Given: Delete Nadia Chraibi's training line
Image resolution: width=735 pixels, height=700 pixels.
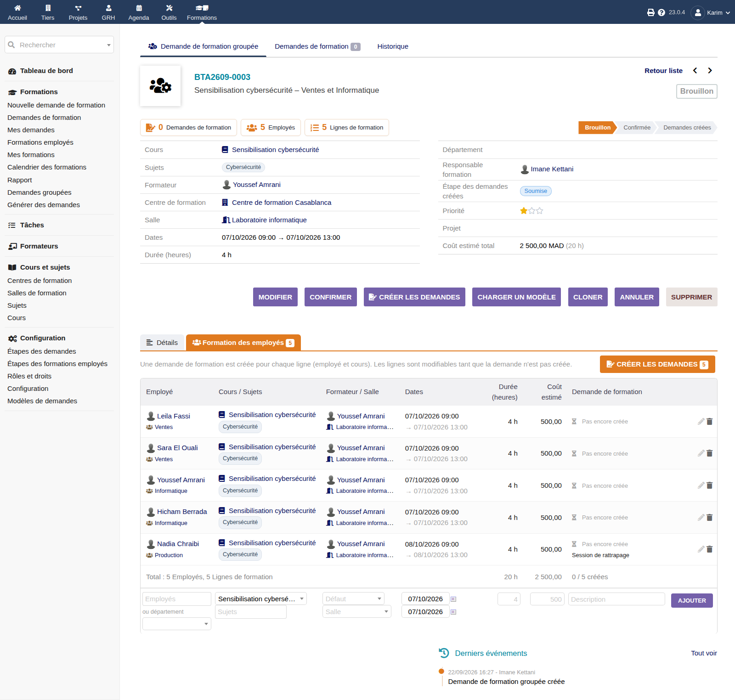Looking at the screenshot, I should [x=709, y=549].
